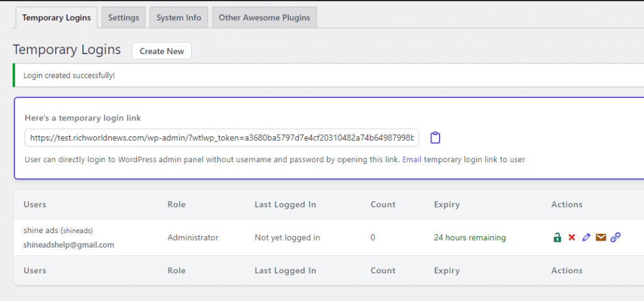Disable the shine ads login with the green lock icon
The image size is (644, 301).
[x=557, y=238]
